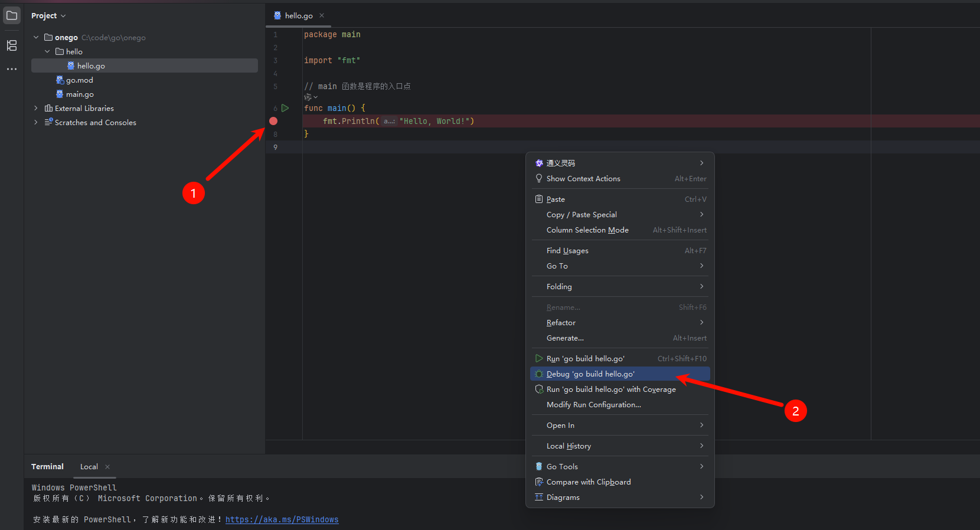Collapse the onego project root folder
Image resolution: width=980 pixels, height=530 pixels.
[36, 37]
